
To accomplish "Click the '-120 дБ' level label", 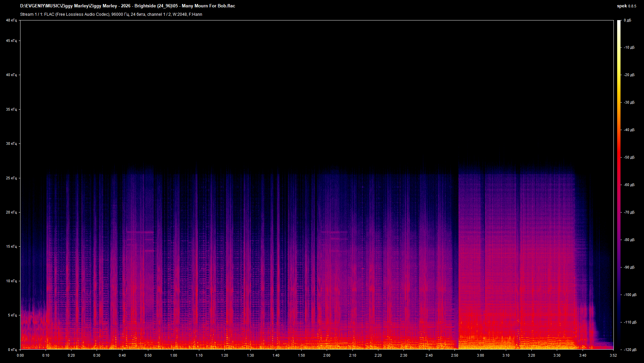I will (630, 350).
